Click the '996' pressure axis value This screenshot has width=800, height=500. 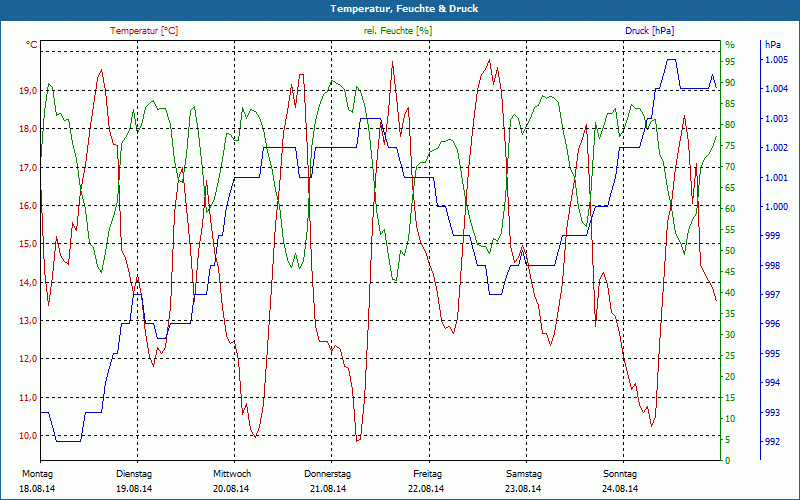pyautogui.click(x=772, y=324)
